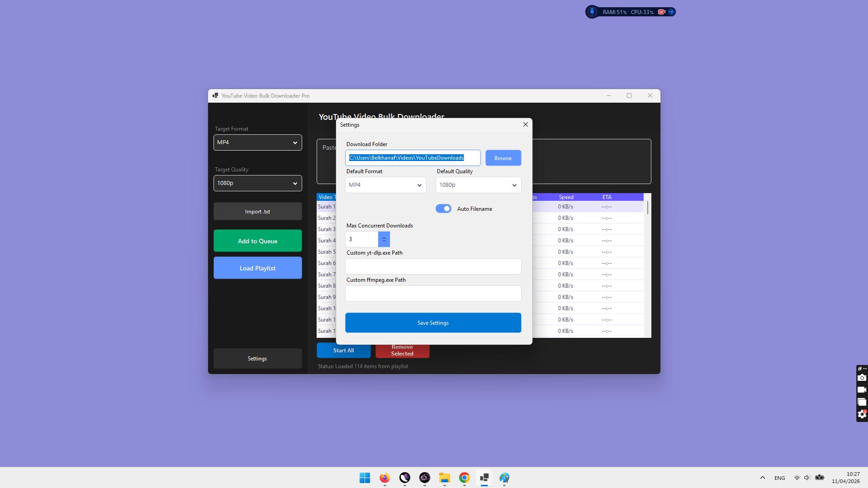The height and width of the screenshot is (488, 868).
Task: Click the three dots on side toolbar
Action: (864, 369)
